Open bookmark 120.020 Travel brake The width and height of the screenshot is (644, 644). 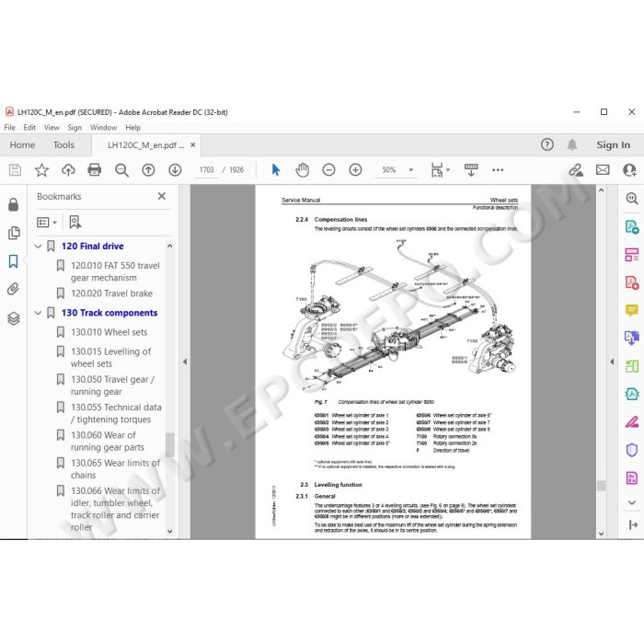(x=111, y=293)
